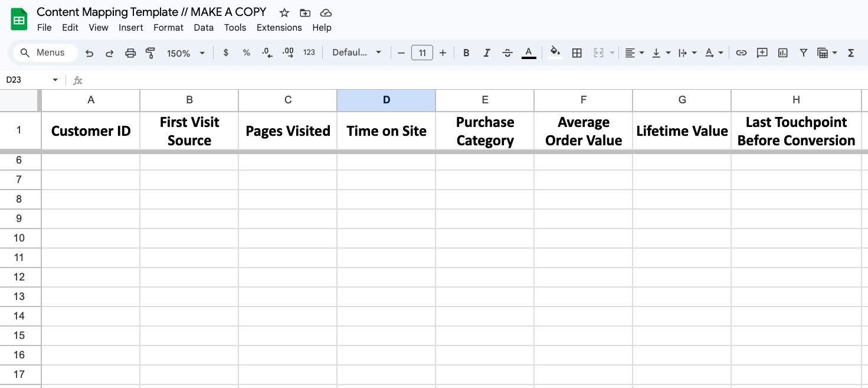The width and height of the screenshot is (868, 388).
Task: Star this Content Mapping Template document
Action: pyautogui.click(x=284, y=12)
